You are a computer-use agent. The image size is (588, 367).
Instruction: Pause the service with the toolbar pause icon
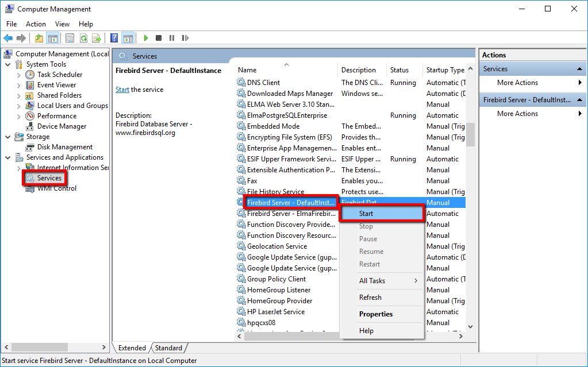172,38
